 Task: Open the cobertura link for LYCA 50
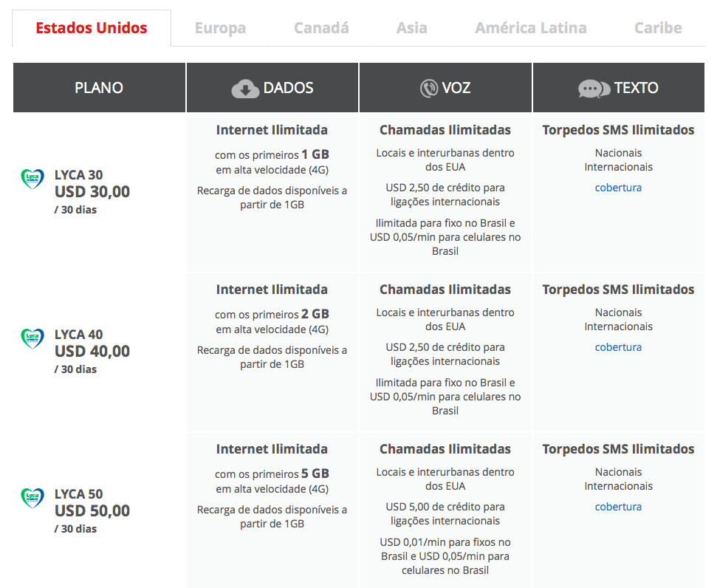pyautogui.click(x=618, y=507)
